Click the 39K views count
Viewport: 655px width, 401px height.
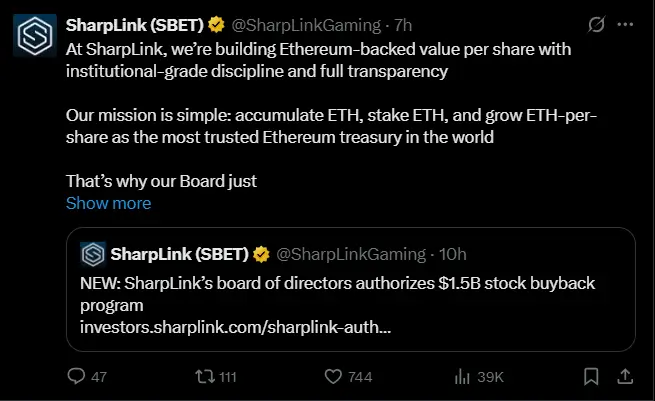tap(489, 377)
